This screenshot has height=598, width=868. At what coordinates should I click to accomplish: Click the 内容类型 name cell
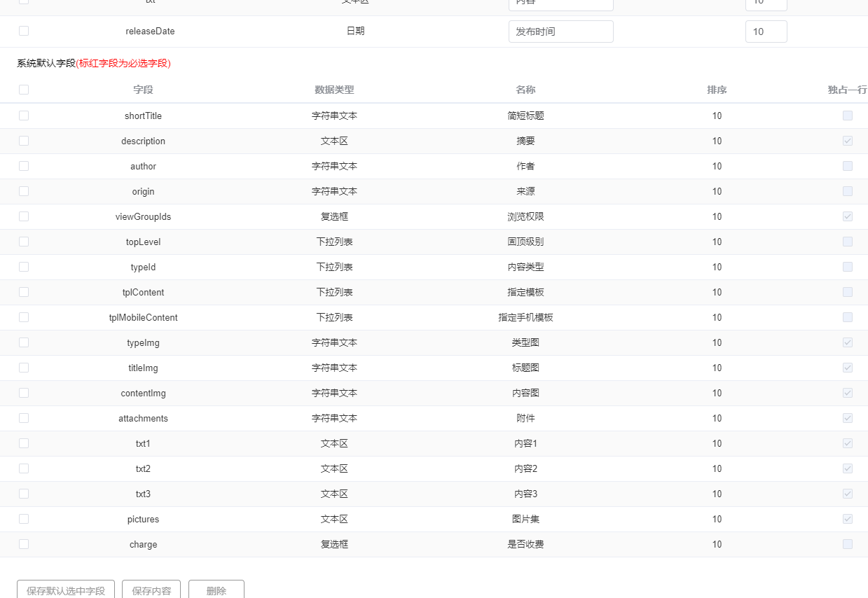tap(525, 267)
